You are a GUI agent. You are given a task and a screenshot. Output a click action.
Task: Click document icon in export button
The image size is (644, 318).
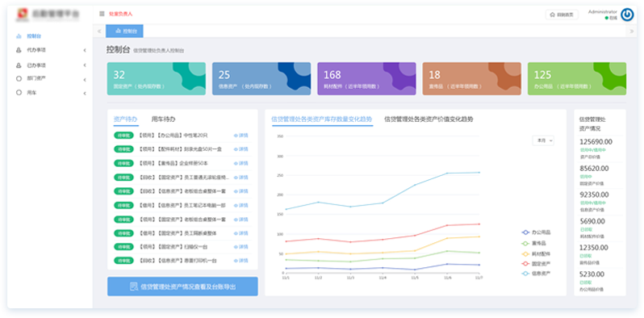(133, 287)
